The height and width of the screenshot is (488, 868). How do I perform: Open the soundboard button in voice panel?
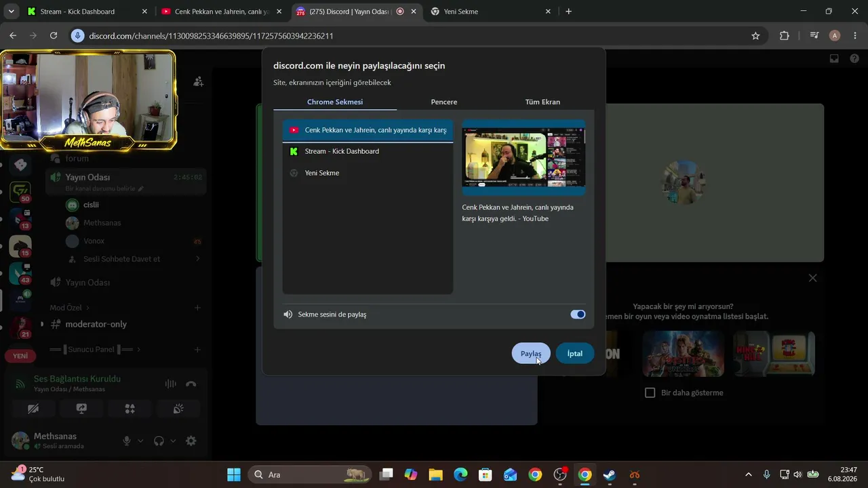tap(178, 409)
